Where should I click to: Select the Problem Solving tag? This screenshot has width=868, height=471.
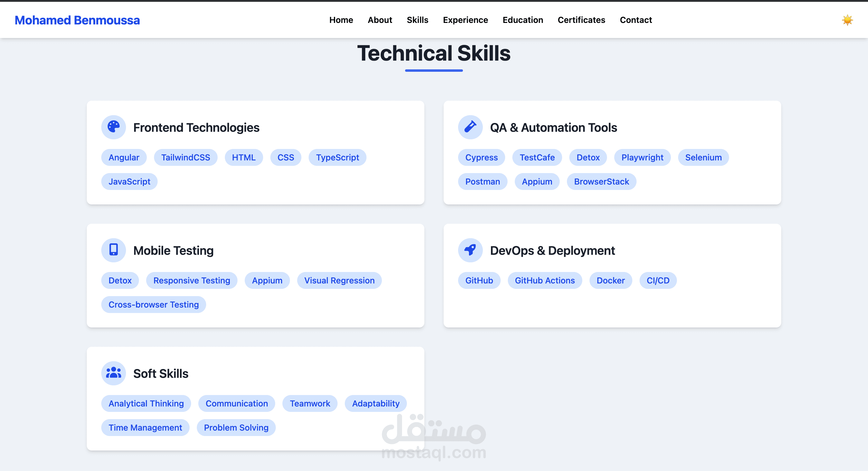click(x=236, y=427)
